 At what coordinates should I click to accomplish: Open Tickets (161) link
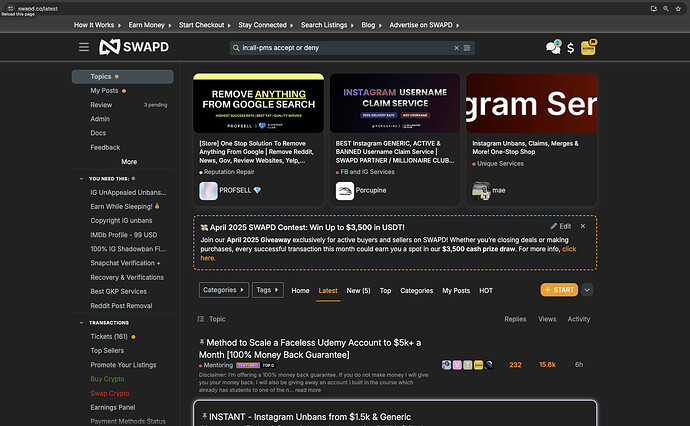coord(109,337)
